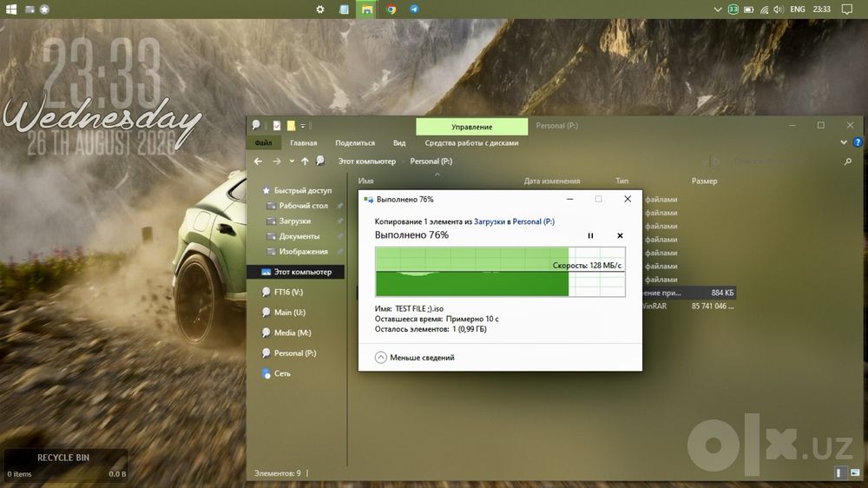Sort by Имя column header

366,181
